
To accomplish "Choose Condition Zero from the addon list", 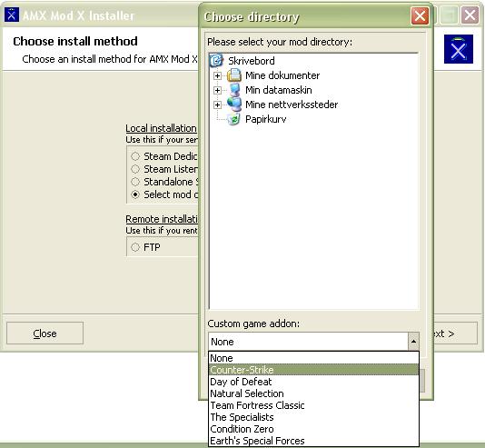I will point(314,429).
